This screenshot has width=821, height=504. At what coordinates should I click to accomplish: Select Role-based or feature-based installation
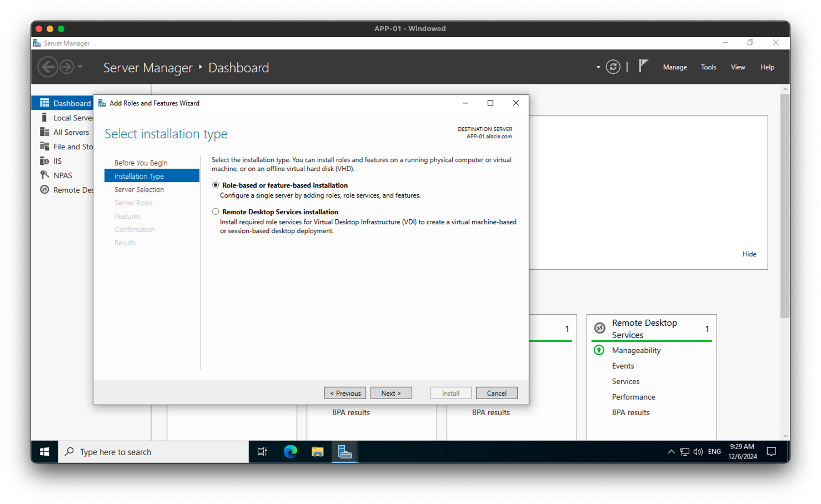[x=216, y=185]
